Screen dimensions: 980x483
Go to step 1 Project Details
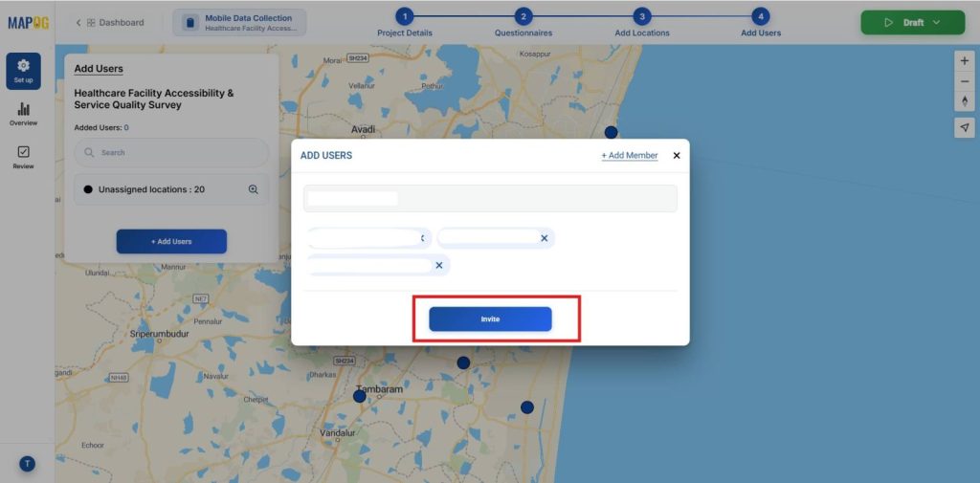point(404,16)
